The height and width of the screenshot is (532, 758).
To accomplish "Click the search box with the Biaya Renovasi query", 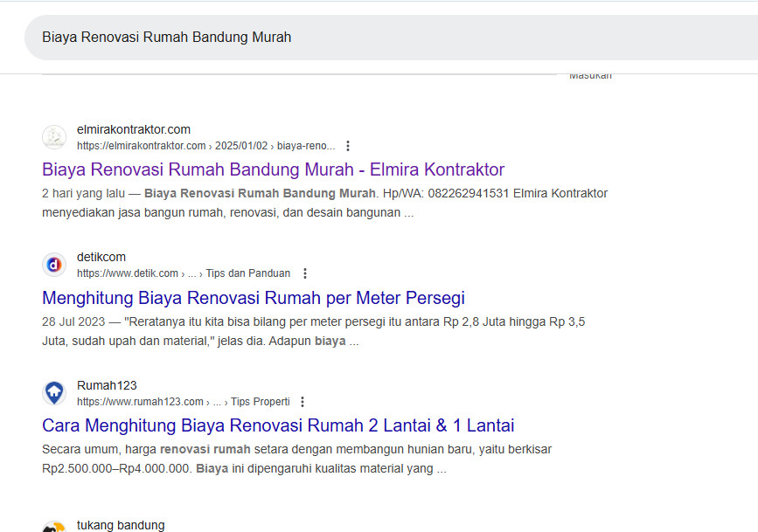I will [391, 38].
